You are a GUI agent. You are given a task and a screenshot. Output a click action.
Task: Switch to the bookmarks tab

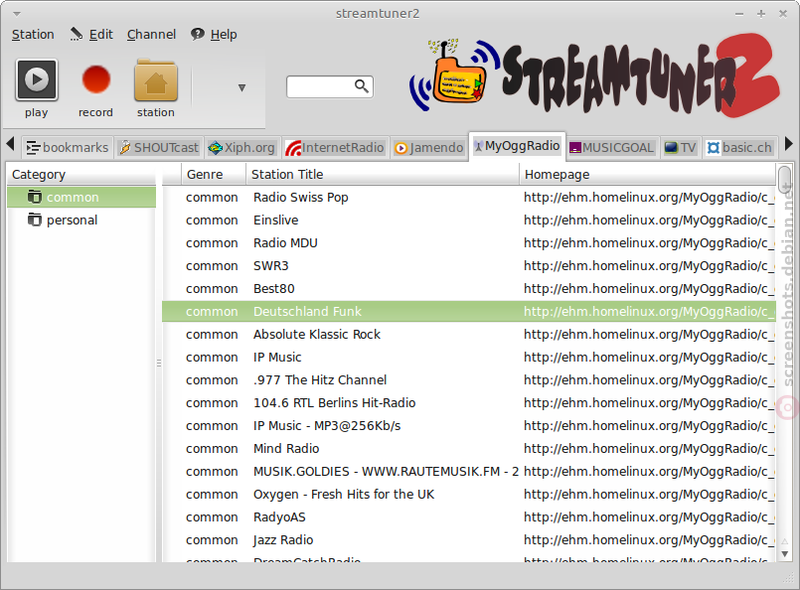[x=67, y=148]
